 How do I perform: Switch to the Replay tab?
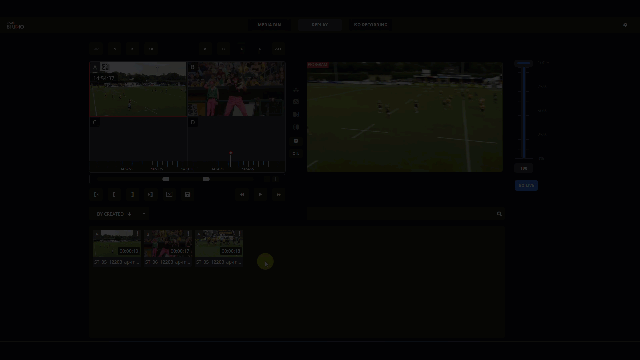(320, 25)
